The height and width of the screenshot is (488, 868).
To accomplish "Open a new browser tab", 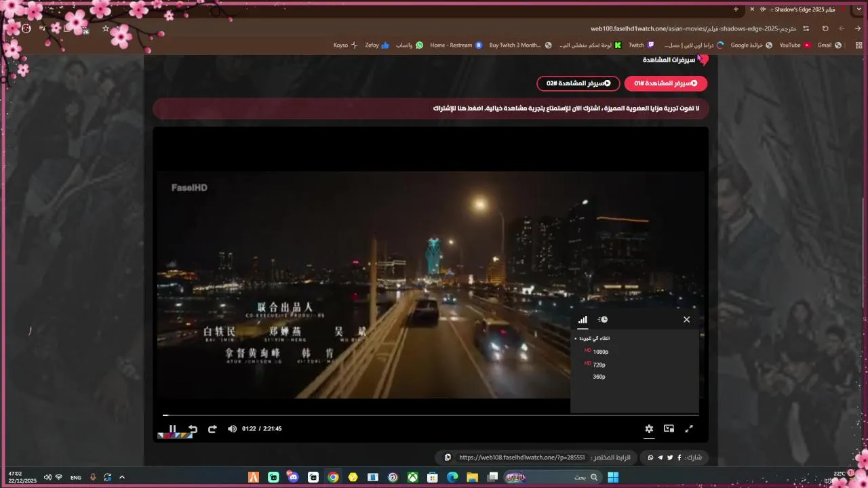I will (x=736, y=9).
